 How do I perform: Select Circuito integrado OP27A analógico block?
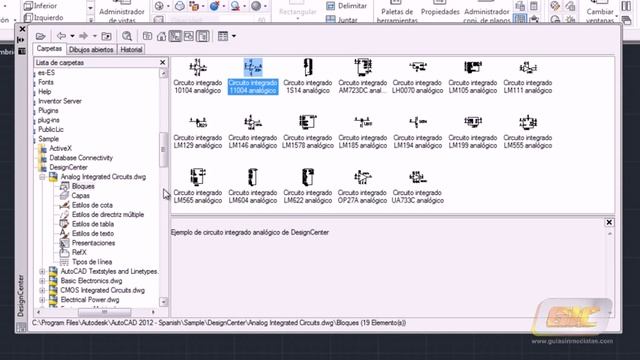[362, 187]
